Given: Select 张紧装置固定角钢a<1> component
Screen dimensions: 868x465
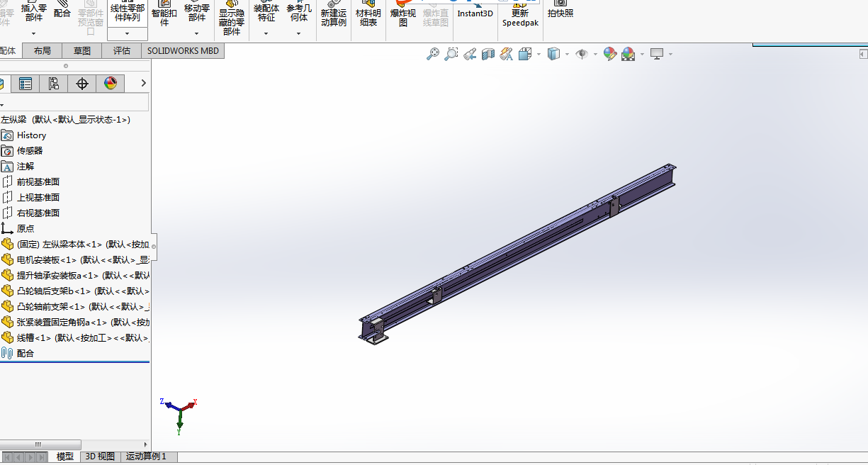Looking at the screenshot, I should coord(74,323).
